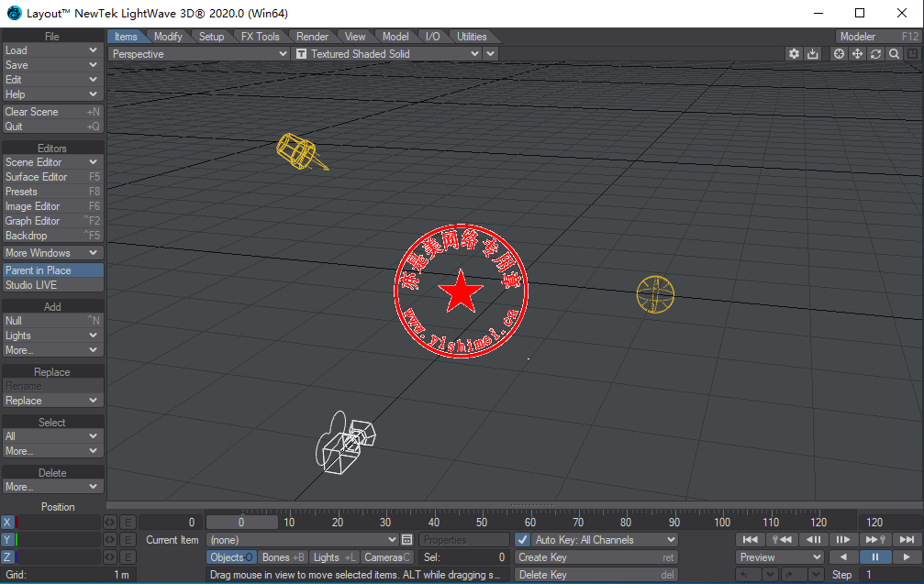Select the yellow spotlight object in viewport
The height and width of the screenshot is (584, 924).
[x=301, y=152]
